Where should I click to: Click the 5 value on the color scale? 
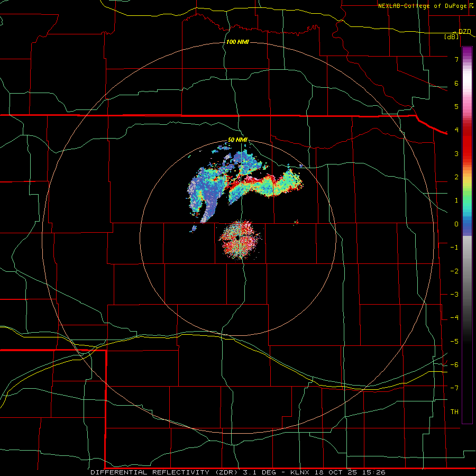(x=456, y=106)
